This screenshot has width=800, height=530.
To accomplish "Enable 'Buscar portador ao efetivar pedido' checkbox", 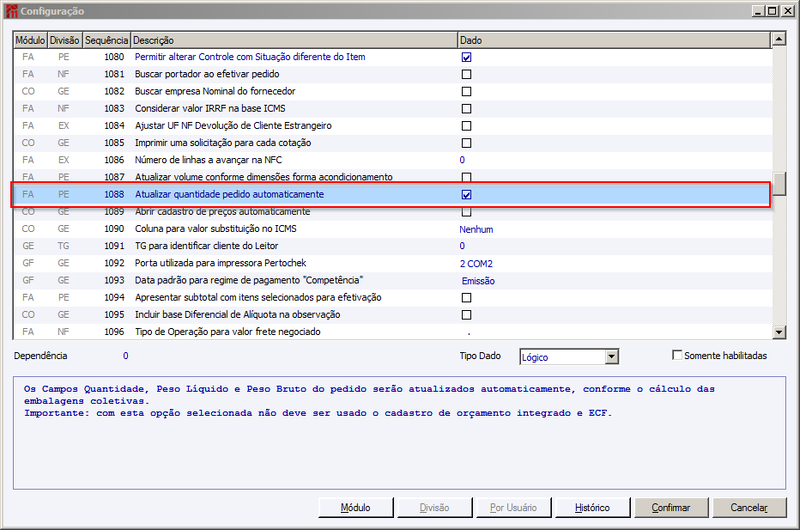I will pyautogui.click(x=466, y=74).
